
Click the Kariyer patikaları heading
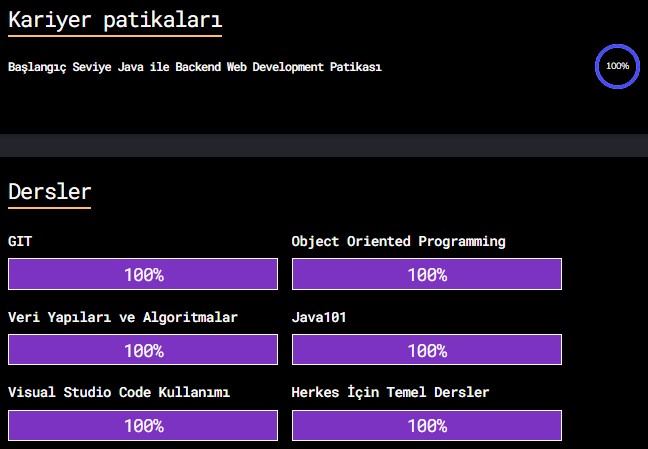[x=115, y=20]
